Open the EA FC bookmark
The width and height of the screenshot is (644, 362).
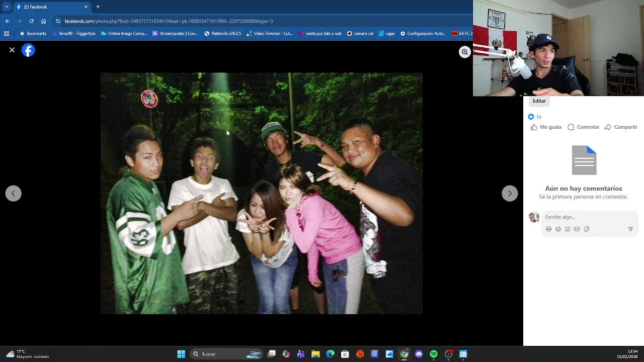[461, 34]
